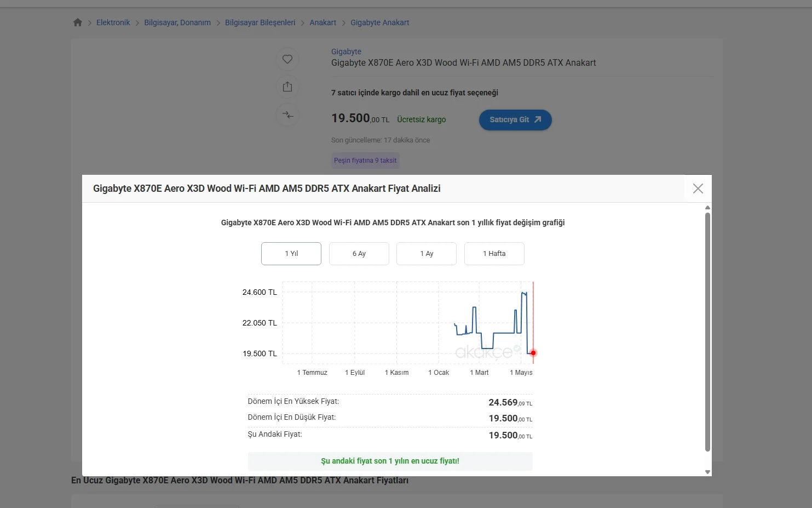Image resolution: width=812 pixels, height=508 pixels.
Task: Open the Elektronik breadcrumb link
Action: coord(113,22)
